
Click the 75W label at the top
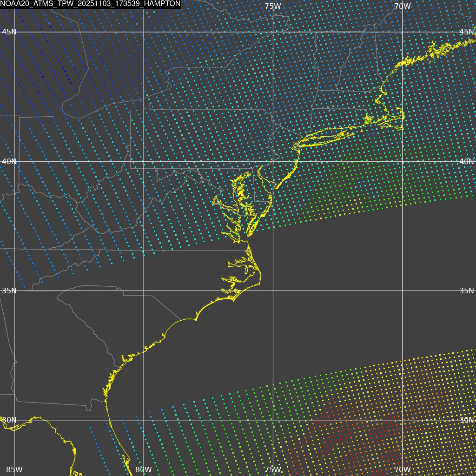272,6
